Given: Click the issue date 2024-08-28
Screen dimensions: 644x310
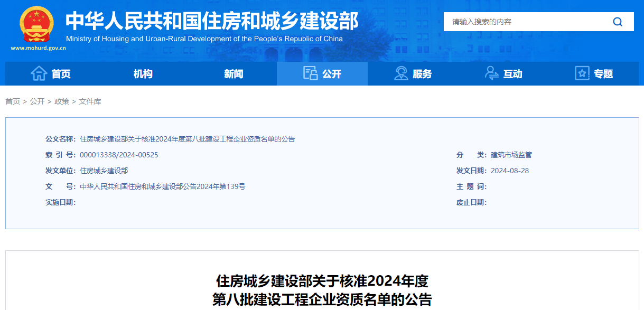Looking at the screenshot, I should (510, 171).
